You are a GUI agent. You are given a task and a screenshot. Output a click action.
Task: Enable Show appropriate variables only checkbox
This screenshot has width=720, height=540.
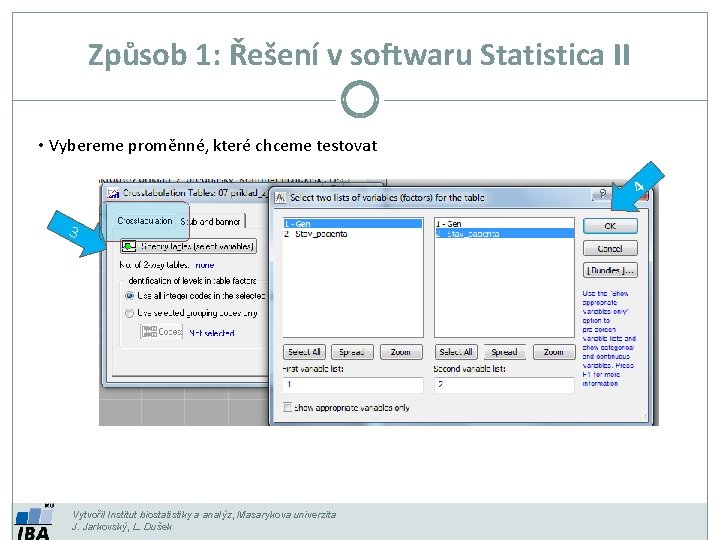(287, 407)
